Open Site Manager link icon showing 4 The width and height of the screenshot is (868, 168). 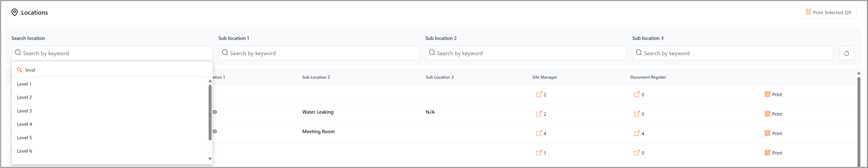(x=539, y=133)
